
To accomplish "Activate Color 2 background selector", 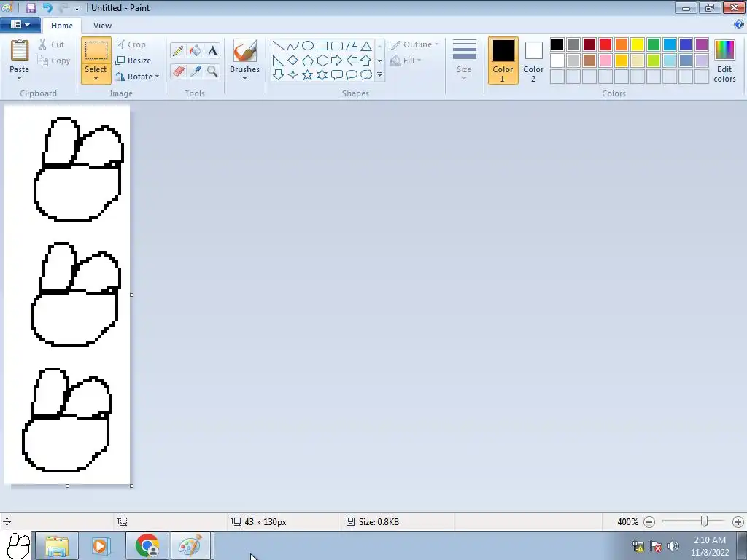I will (533, 61).
